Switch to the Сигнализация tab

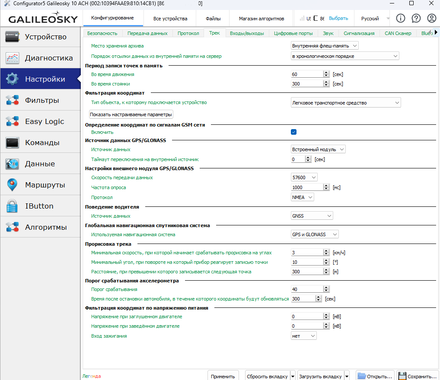pos(359,33)
